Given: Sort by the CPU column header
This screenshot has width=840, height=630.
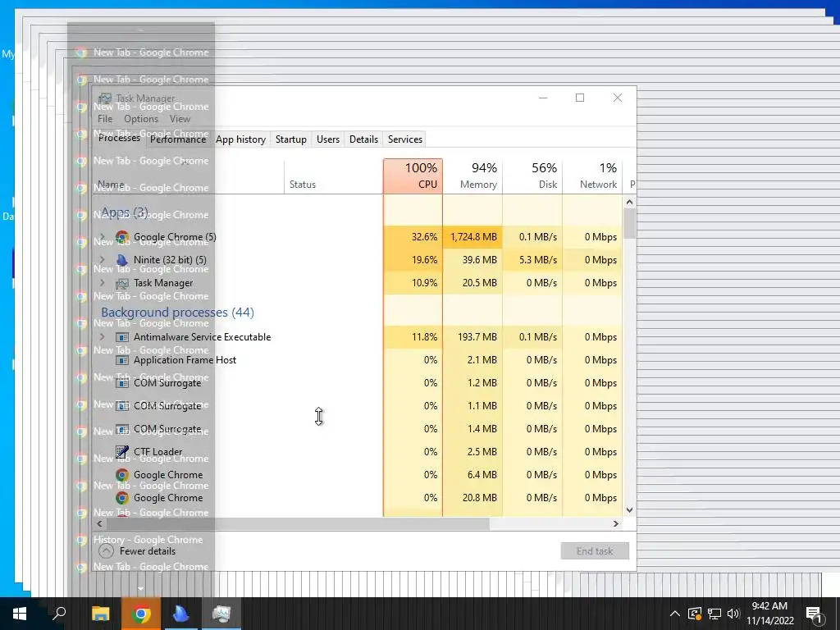Looking at the screenshot, I should pos(413,176).
